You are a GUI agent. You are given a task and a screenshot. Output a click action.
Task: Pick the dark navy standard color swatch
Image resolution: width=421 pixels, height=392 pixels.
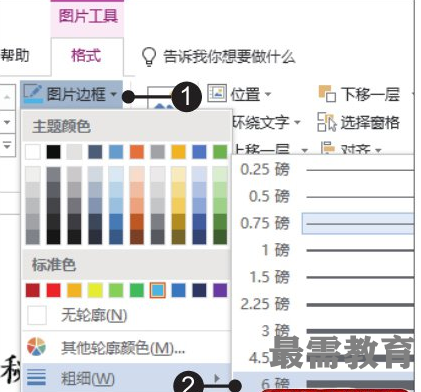pyautogui.click(x=199, y=290)
